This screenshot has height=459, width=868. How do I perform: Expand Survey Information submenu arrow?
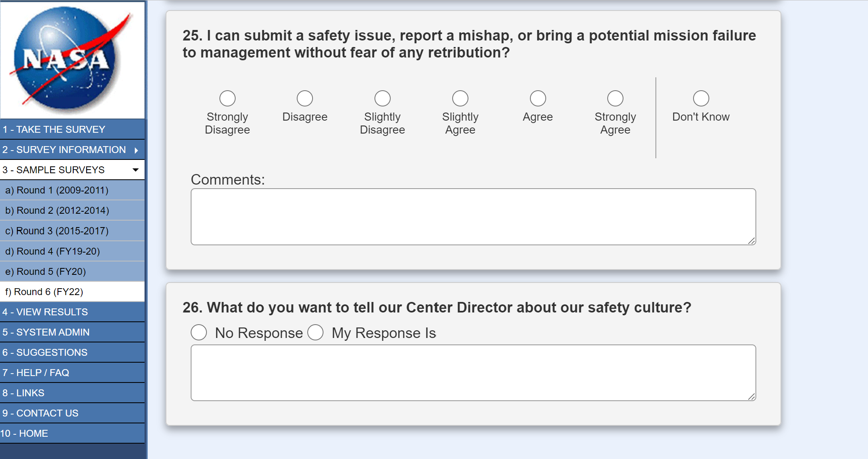[136, 150]
